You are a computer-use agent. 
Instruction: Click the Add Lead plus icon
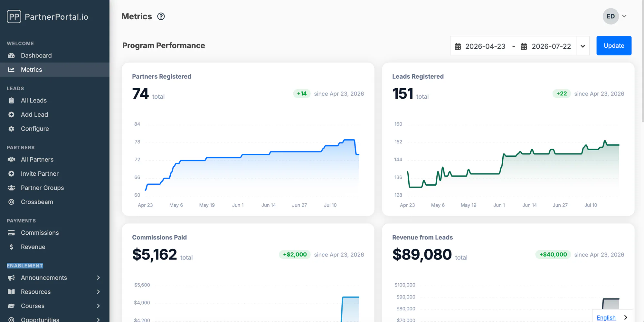pos(11,114)
